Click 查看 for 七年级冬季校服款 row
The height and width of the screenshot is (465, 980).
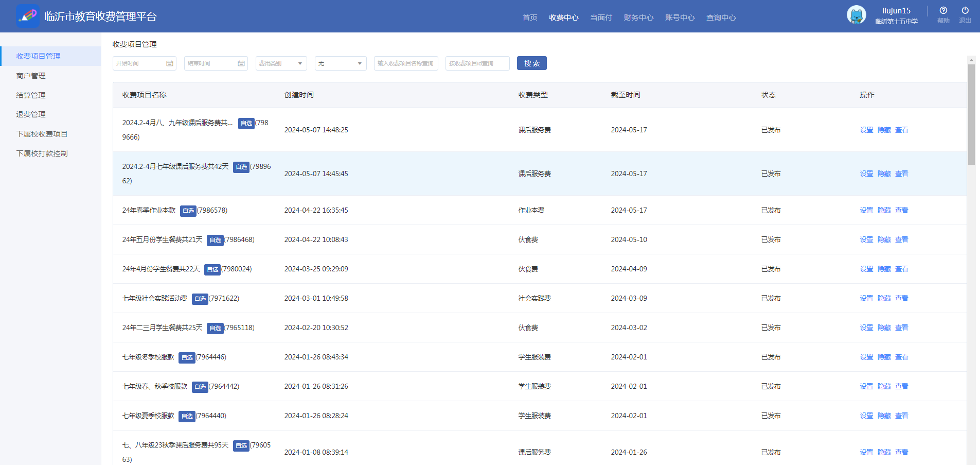click(901, 357)
